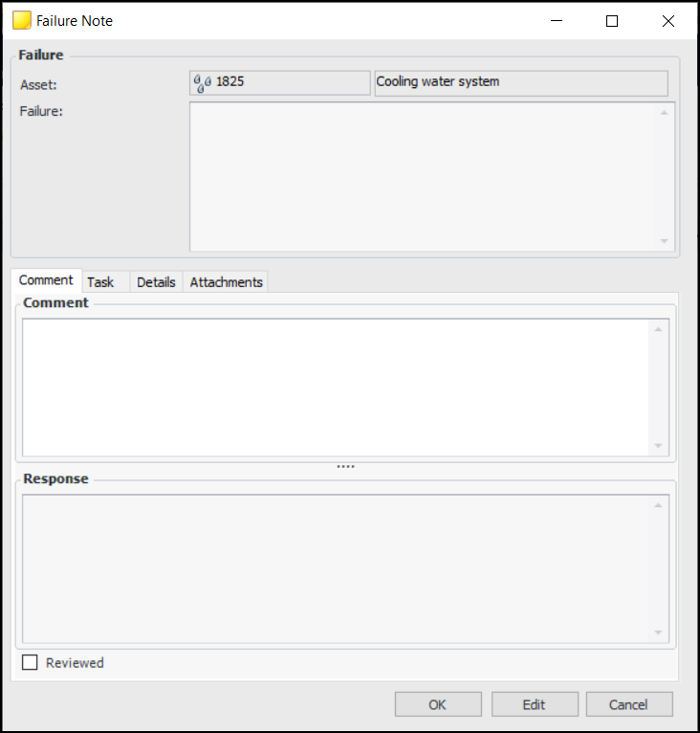Viewport: 700px width, 733px height.
Task: Click the asset number field 1825
Action: click(x=280, y=82)
